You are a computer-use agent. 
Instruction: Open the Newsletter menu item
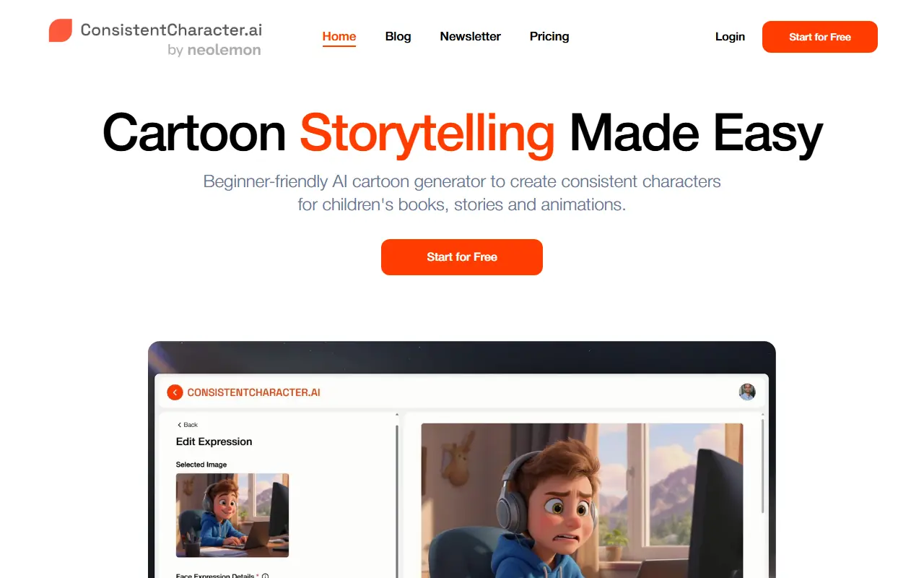pos(470,36)
